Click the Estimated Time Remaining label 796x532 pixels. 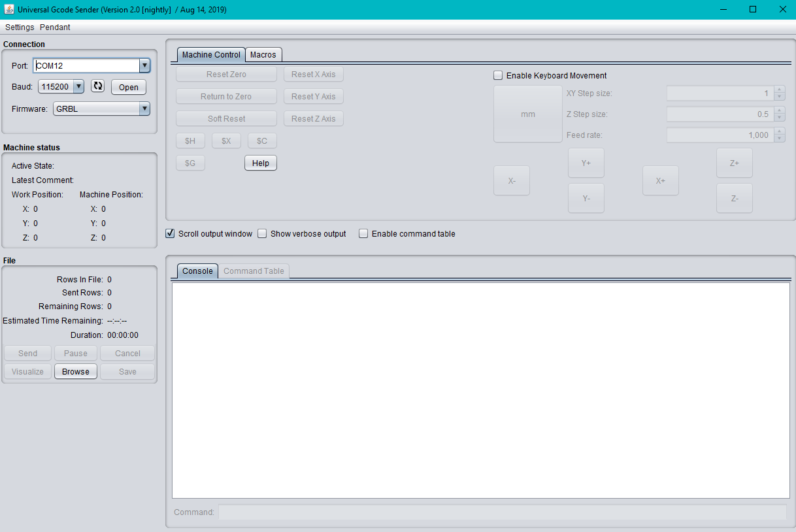coord(53,321)
